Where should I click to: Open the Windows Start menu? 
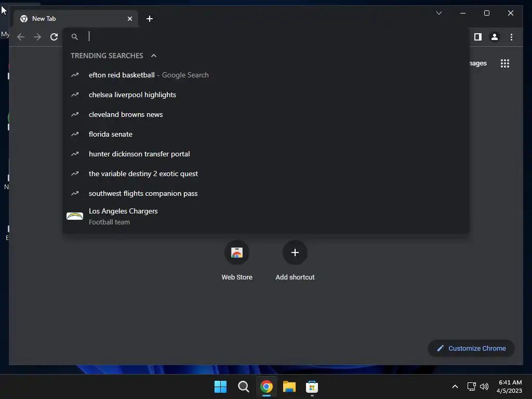pyautogui.click(x=220, y=387)
